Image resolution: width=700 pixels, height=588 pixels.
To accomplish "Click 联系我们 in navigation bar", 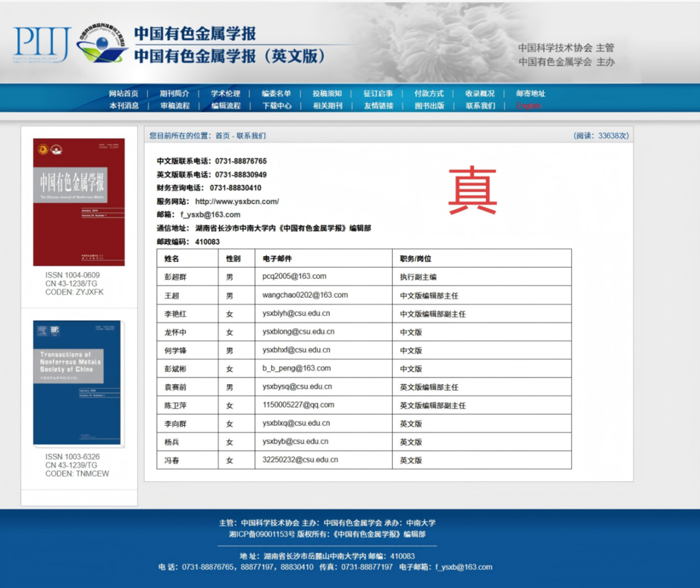I will coord(480,106).
